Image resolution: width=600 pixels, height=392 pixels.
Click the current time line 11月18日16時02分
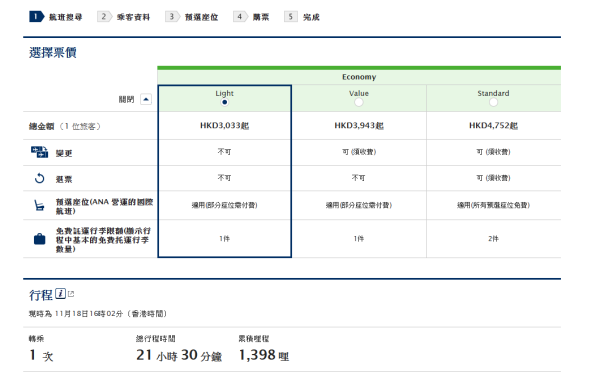point(98,314)
